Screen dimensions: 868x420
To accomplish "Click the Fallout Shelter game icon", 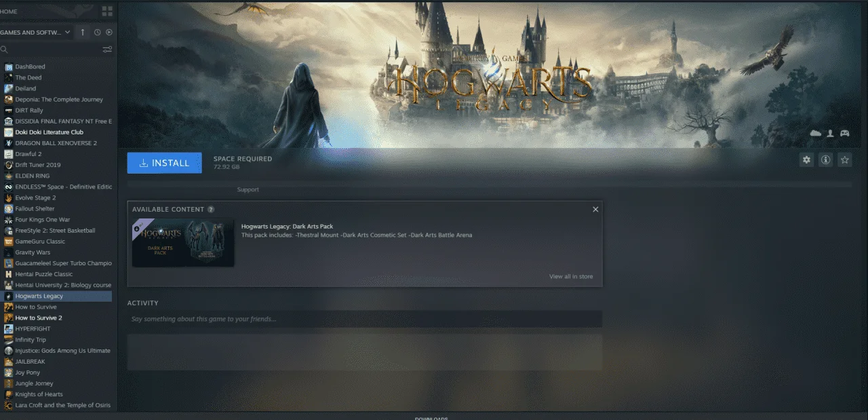I will click(8, 208).
